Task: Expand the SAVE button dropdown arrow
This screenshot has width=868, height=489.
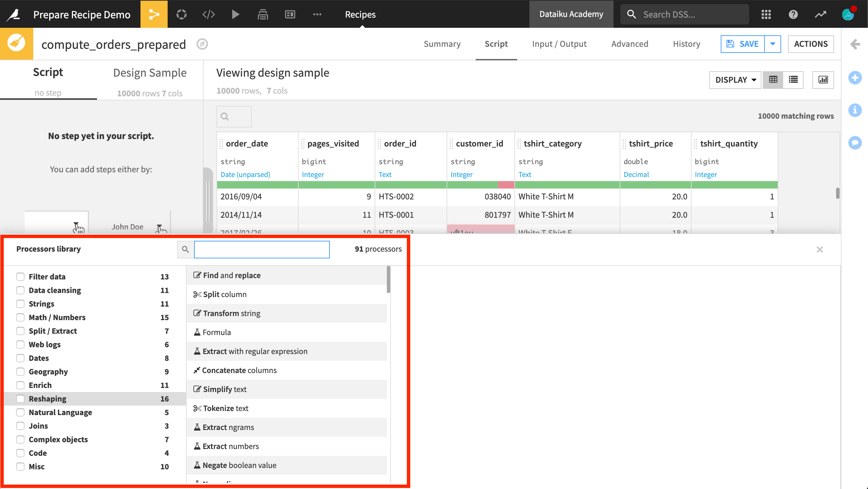Action: tap(773, 44)
